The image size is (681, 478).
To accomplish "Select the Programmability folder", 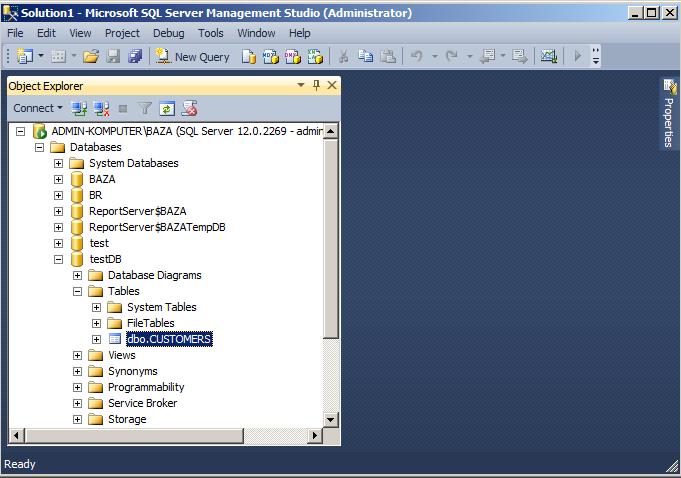I will point(146,387).
